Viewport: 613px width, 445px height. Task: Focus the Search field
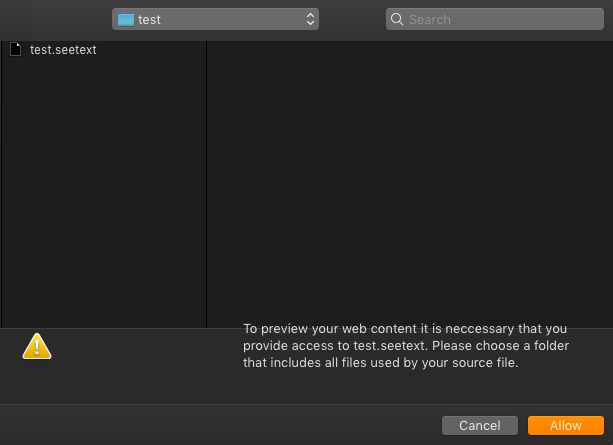(x=495, y=19)
